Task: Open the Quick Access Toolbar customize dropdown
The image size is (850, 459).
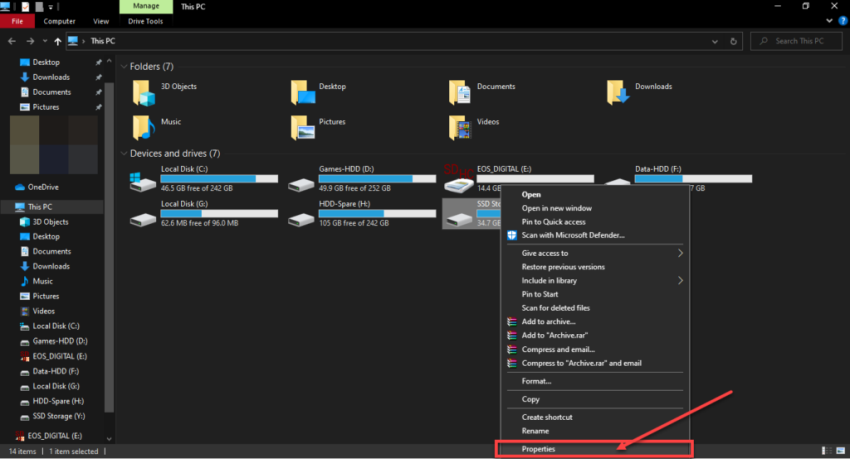Action: [51, 7]
